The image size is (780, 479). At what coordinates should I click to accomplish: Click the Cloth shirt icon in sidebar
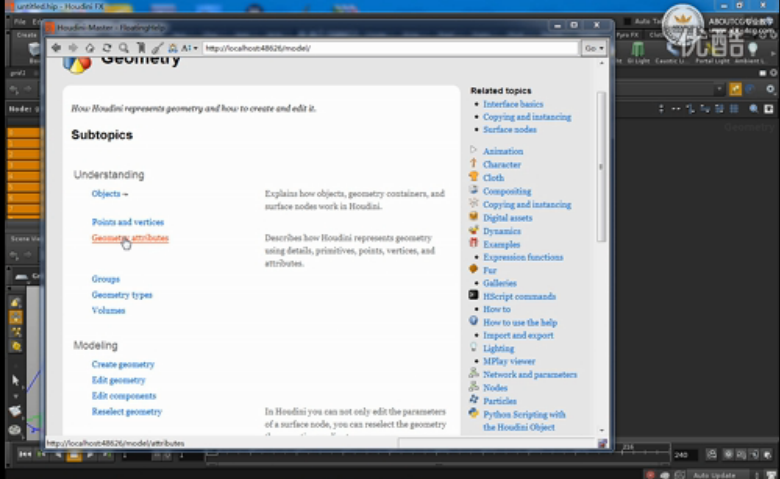[473, 177]
